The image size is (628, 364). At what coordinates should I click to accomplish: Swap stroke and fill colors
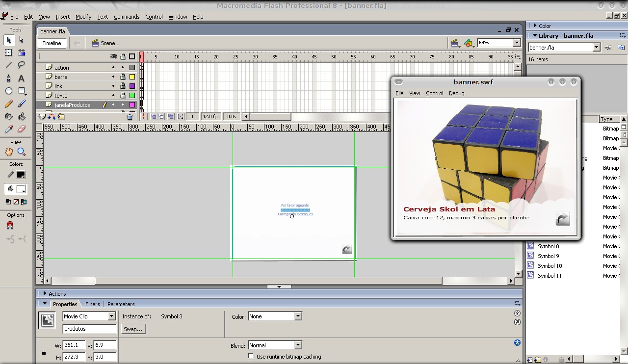click(23, 202)
